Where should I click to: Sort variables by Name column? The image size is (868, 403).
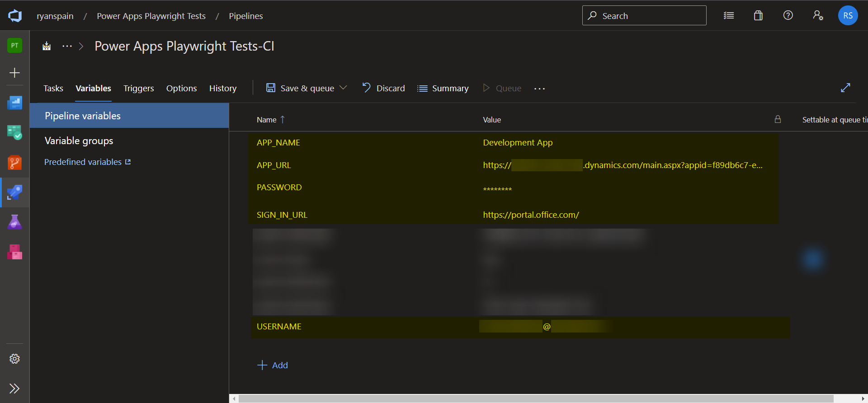[x=270, y=120]
